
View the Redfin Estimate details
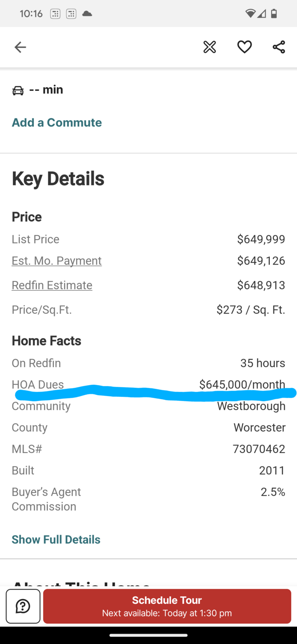point(52,285)
